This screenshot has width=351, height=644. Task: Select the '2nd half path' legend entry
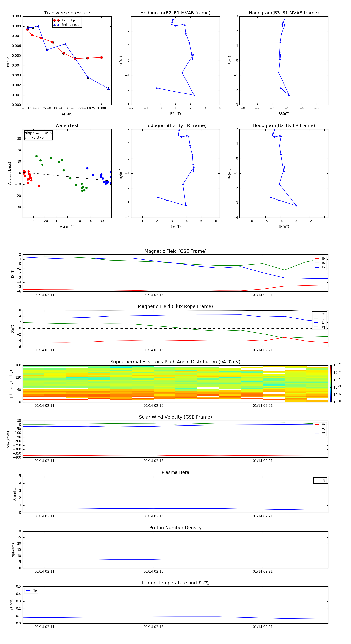[67, 25]
